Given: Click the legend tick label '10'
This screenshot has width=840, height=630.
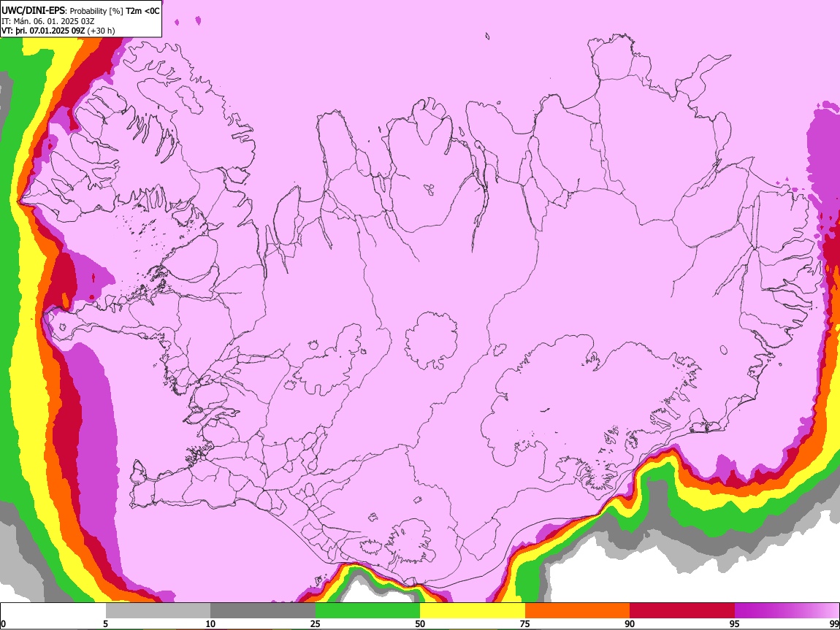Looking at the screenshot, I should (210, 623).
